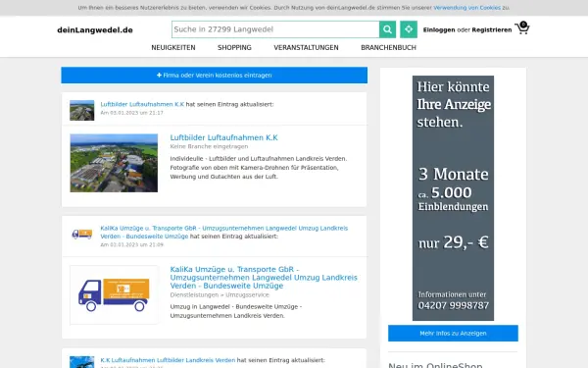Open the shopping cart icon
588x368 pixels.
pyautogui.click(x=522, y=28)
